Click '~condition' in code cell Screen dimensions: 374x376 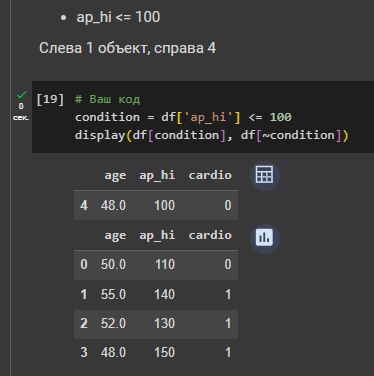coord(298,135)
